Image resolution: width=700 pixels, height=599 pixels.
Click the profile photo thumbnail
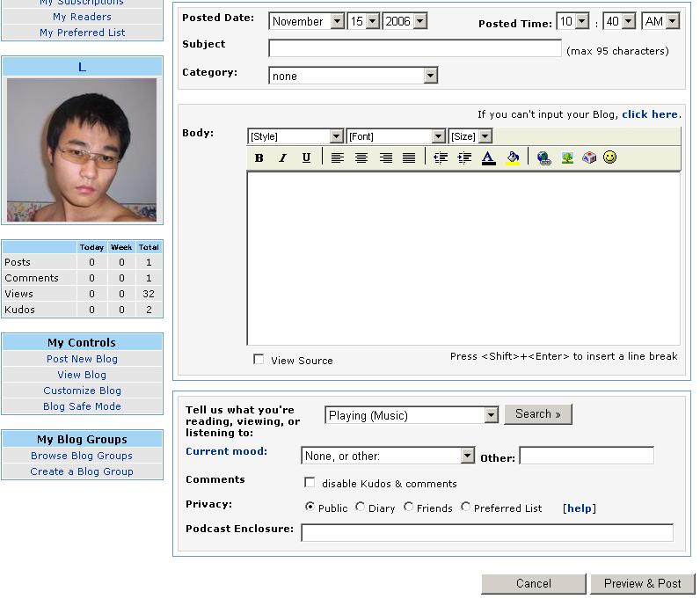click(x=82, y=150)
